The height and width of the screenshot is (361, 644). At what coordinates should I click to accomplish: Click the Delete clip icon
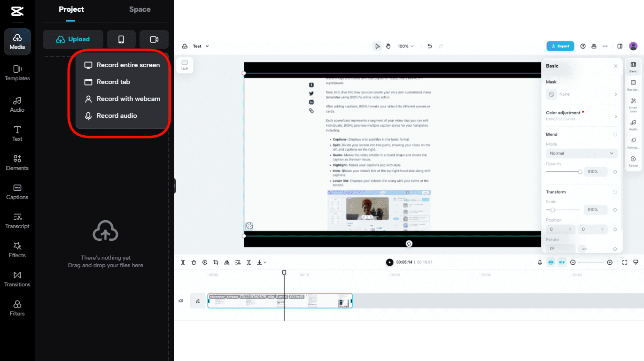194,262
